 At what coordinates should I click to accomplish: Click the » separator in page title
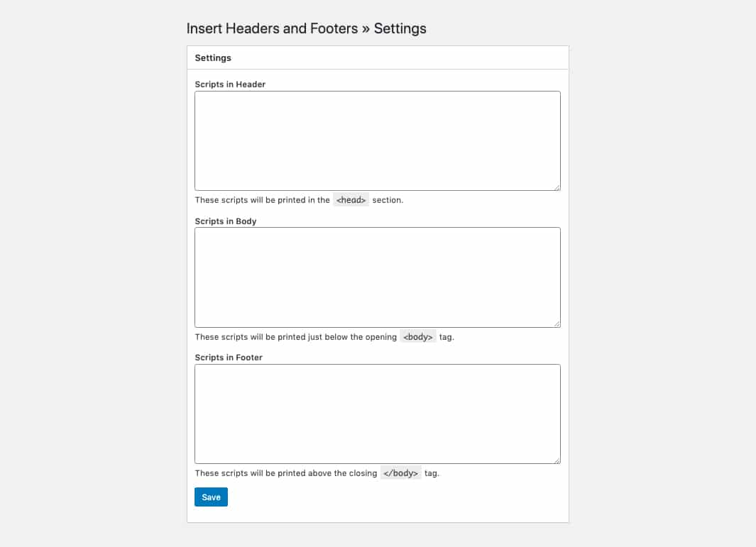[x=366, y=29]
